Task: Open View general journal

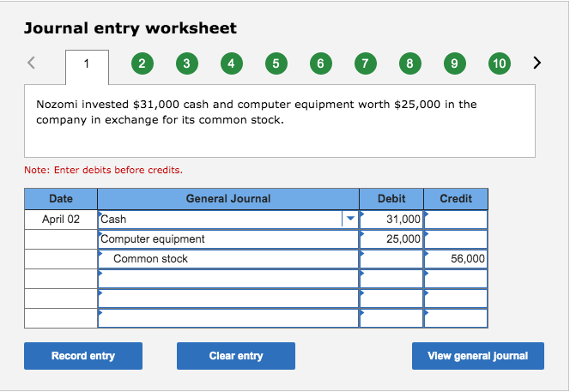Action: (x=478, y=356)
